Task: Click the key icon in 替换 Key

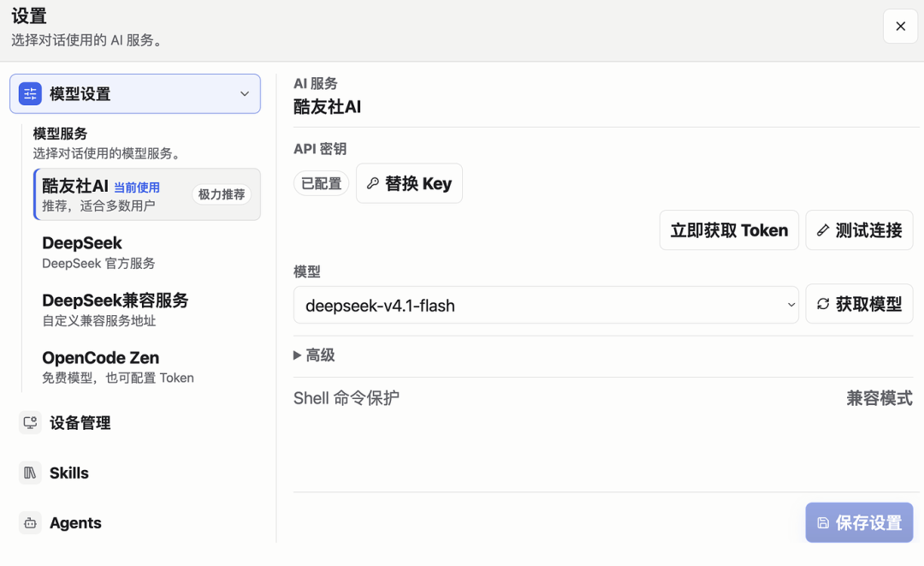Action: point(372,183)
